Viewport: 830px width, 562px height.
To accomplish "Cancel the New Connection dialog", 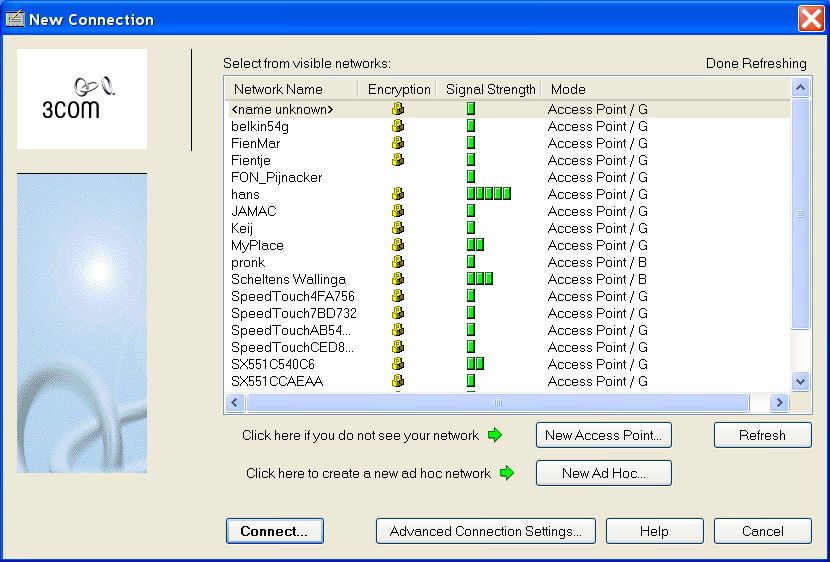I will (762, 531).
